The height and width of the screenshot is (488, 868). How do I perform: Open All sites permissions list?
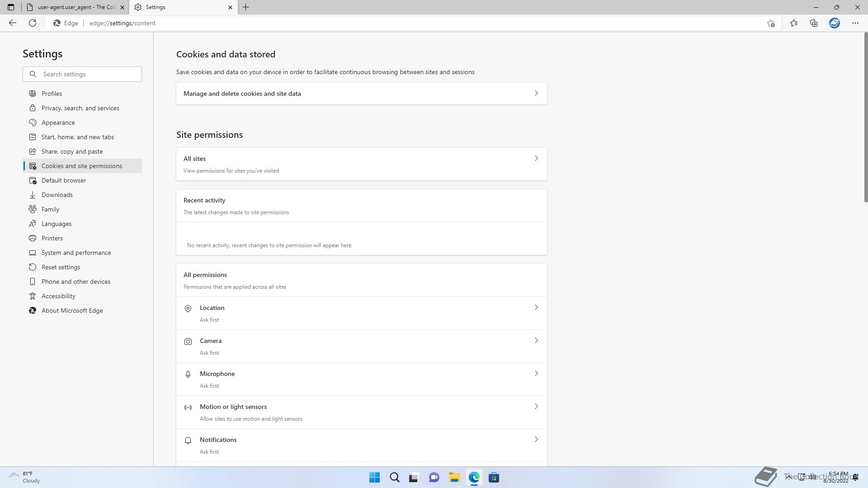[x=361, y=164]
